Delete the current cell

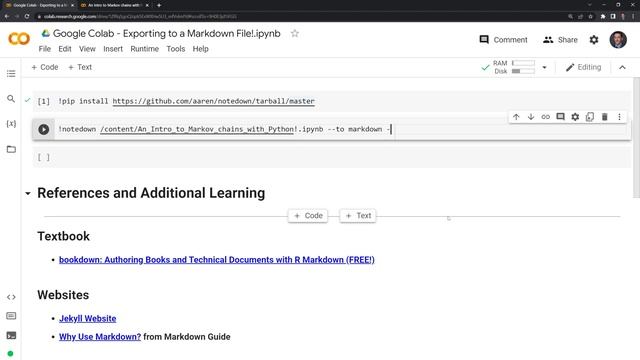pyautogui.click(x=604, y=117)
